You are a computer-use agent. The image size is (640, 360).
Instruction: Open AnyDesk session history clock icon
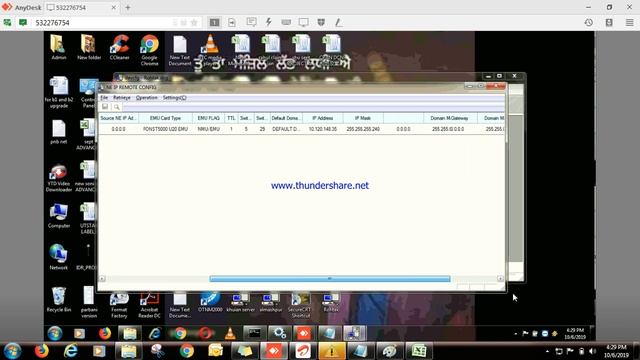coord(589,23)
